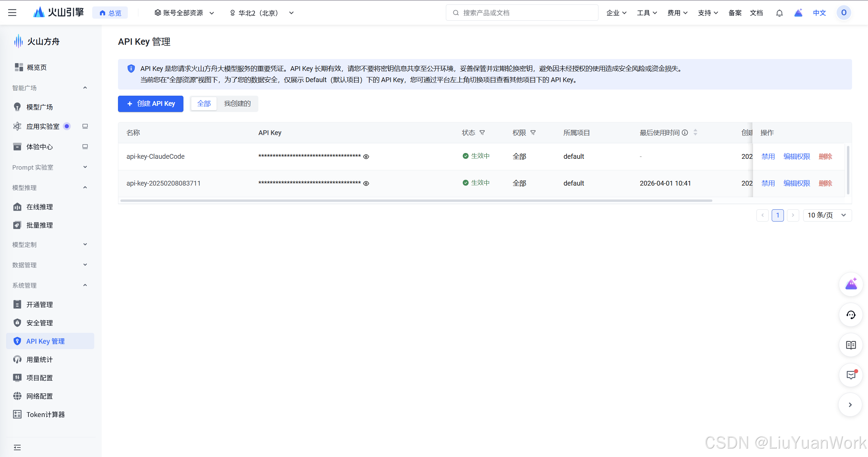This screenshot has height=457, width=868.
Task: Open the 华北2（北京）region dropdown
Action: [261, 13]
